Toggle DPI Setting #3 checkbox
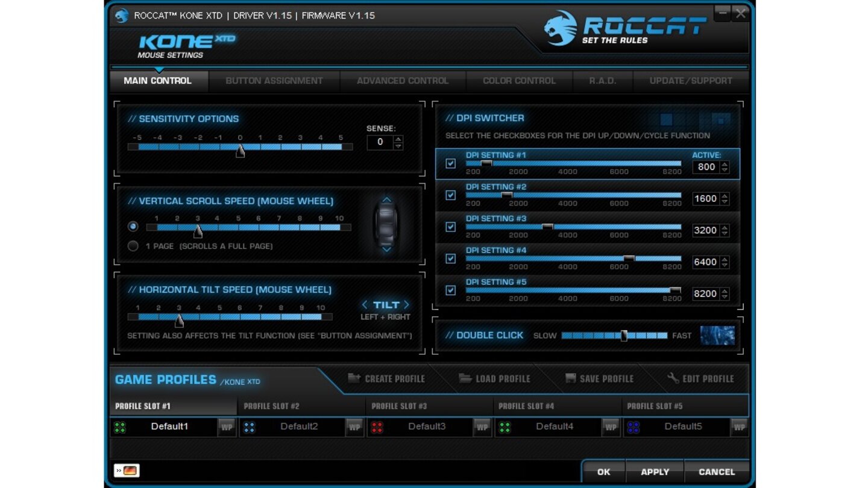The width and height of the screenshot is (868, 488). [x=450, y=227]
